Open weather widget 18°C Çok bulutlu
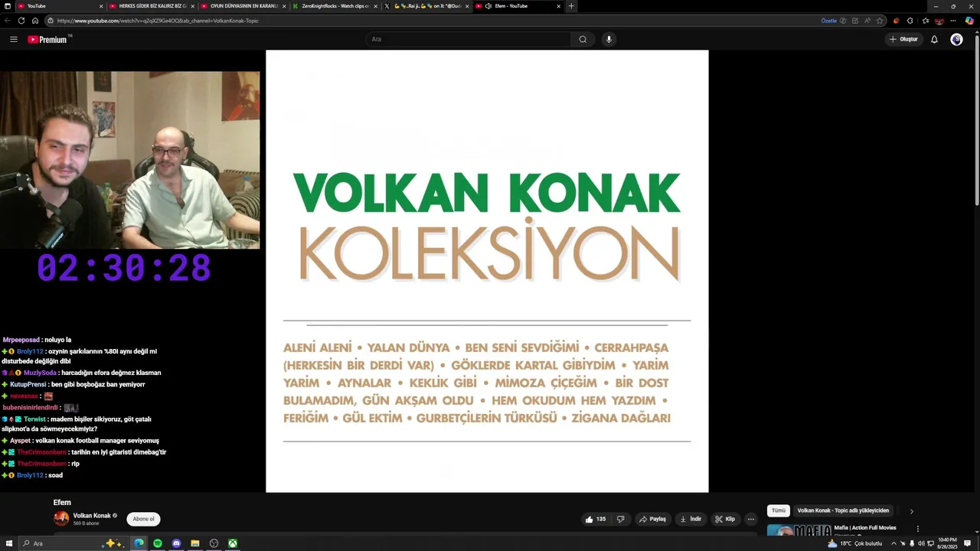This screenshot has width=980, height=551. (x=855, y=543)
